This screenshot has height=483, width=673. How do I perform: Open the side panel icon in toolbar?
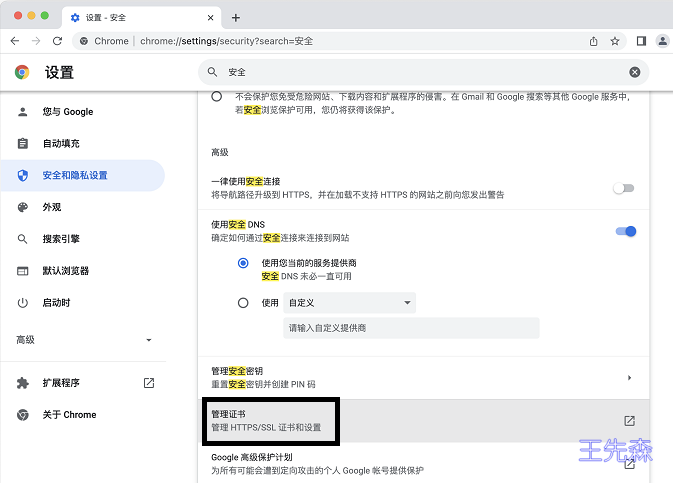point(641,41)
